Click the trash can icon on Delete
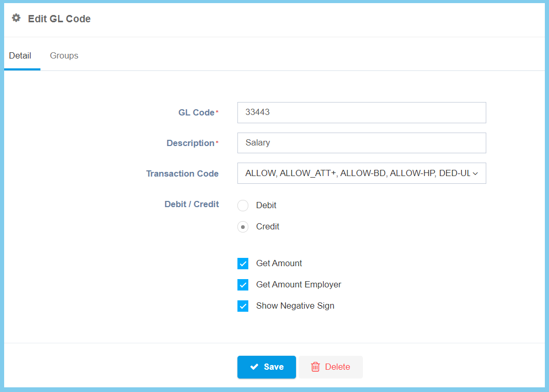The width and height of the screenshot is (549, 392). pos(315,367)
